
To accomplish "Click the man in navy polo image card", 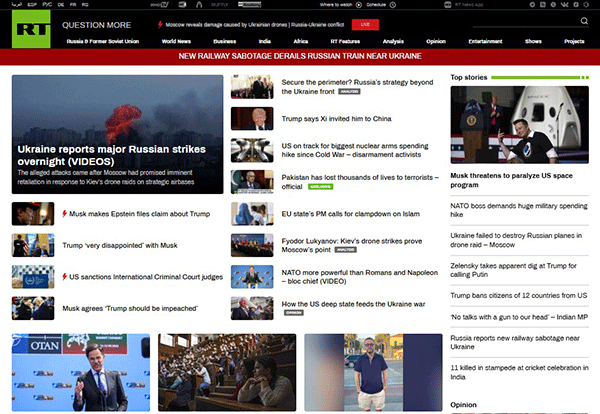I will point(373,372).
